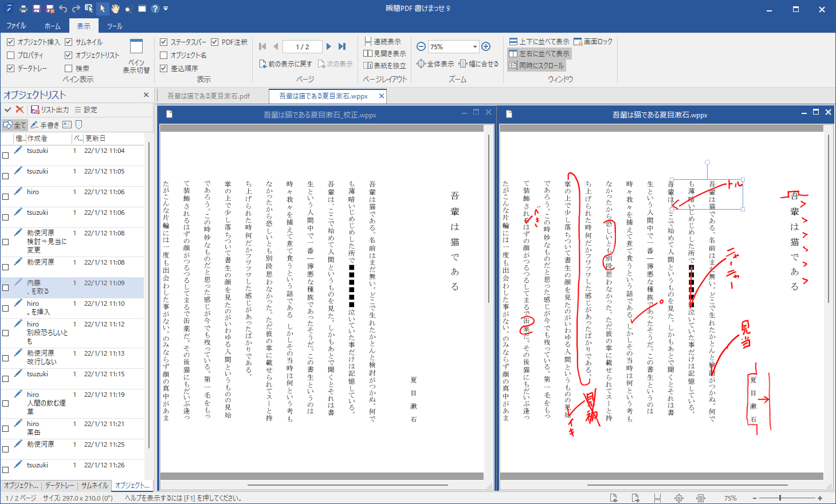The width and height of the screenshot is (836, 504).
Task: Open help with the question mark icon
Action: click(155, 9)
